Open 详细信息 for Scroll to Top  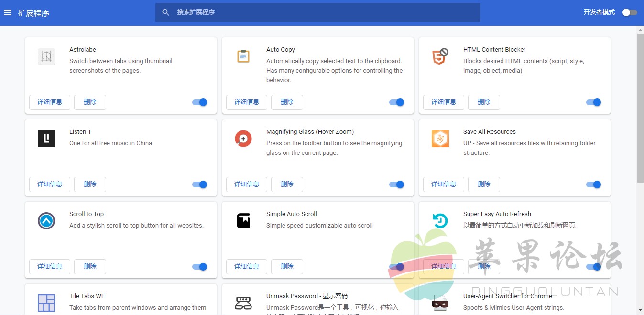pyautogui.click(x=50, y=267)
